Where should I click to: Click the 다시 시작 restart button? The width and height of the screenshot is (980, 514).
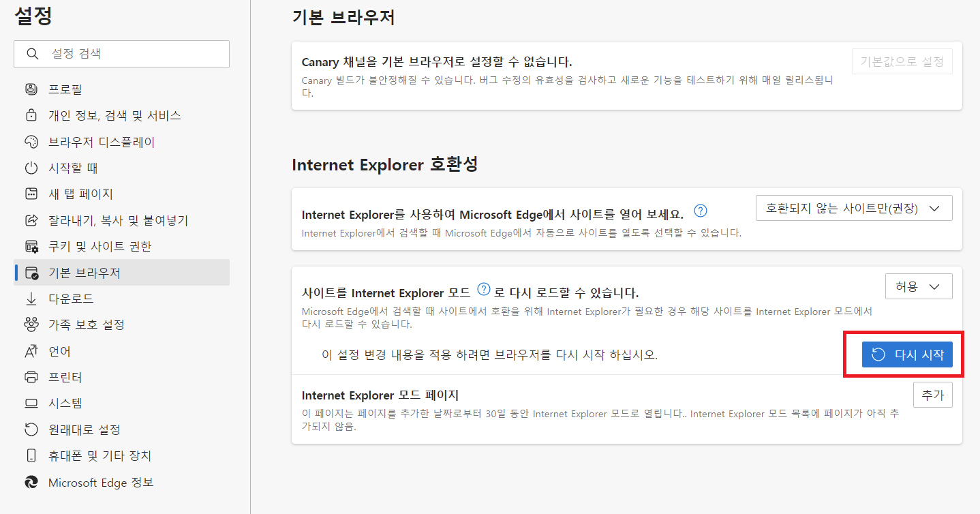[907, 354]
